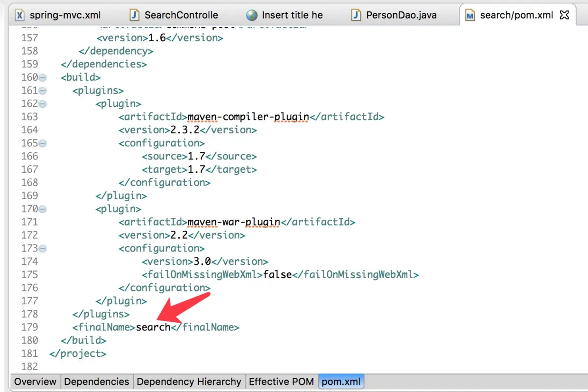Click the Java file icon on SearchControlle tab
The image size is (588, 392).
(135, 15)
